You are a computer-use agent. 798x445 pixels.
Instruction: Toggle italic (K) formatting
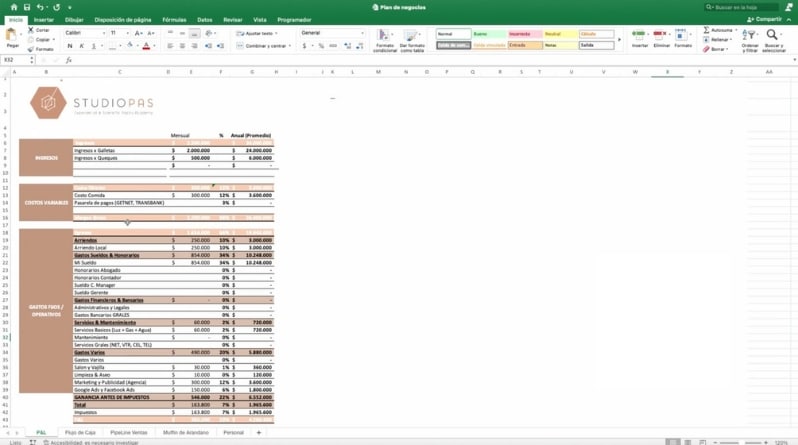pos(81,46)
